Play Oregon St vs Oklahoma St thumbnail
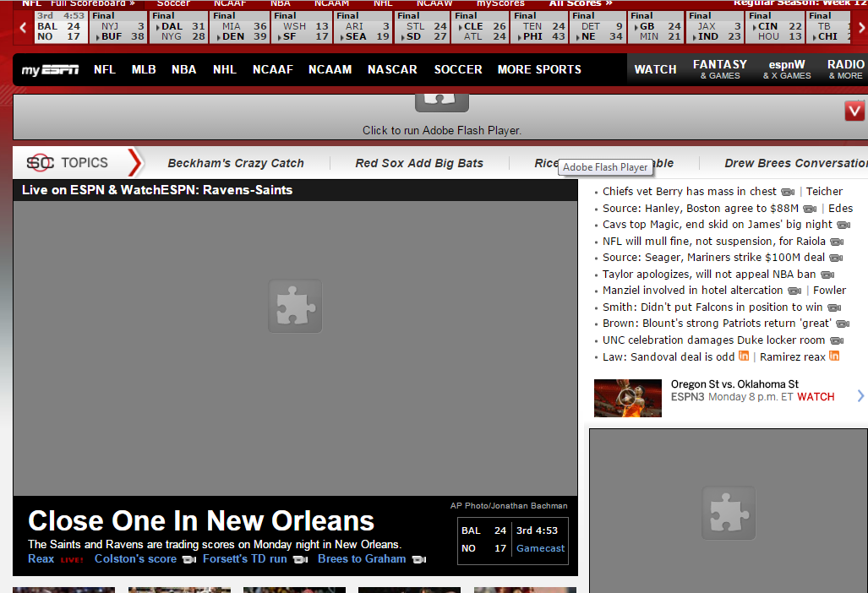 tap(628, 398)
